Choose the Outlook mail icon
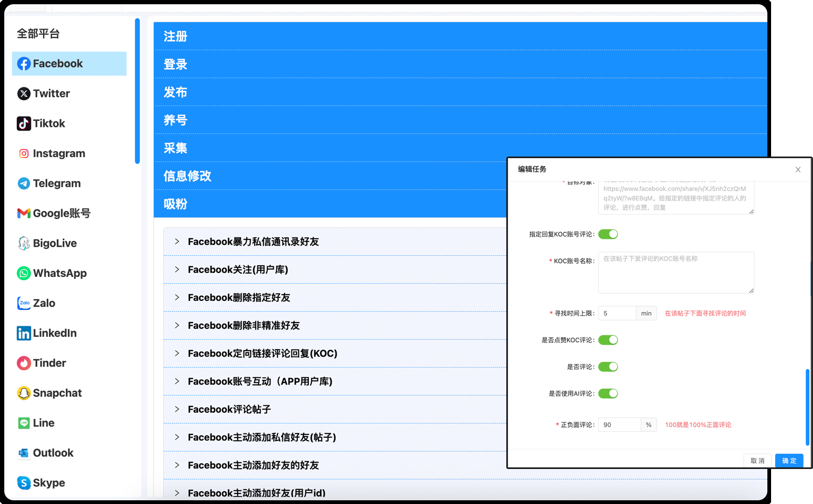Image resolution: width=813 pixels, height=504 pixels. tap(24, 453)
